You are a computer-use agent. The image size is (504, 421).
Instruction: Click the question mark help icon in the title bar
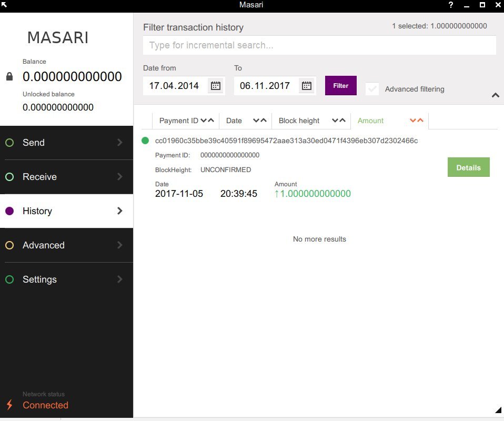(451, 5)
